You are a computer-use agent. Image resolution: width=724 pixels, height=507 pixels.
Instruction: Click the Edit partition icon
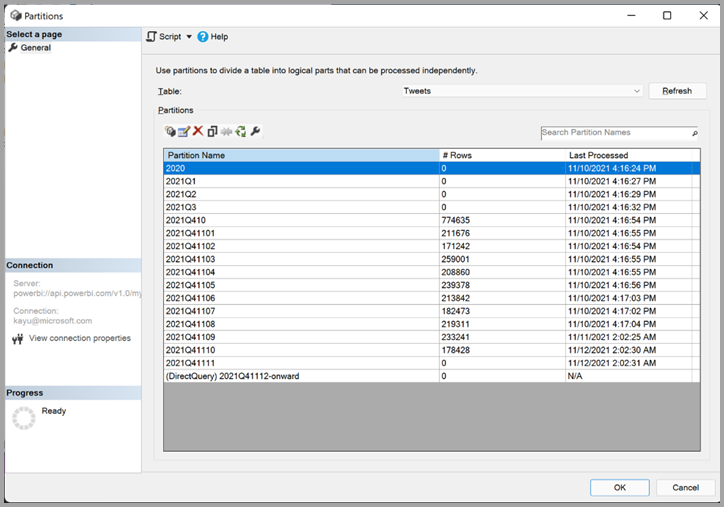click(184, 131)
